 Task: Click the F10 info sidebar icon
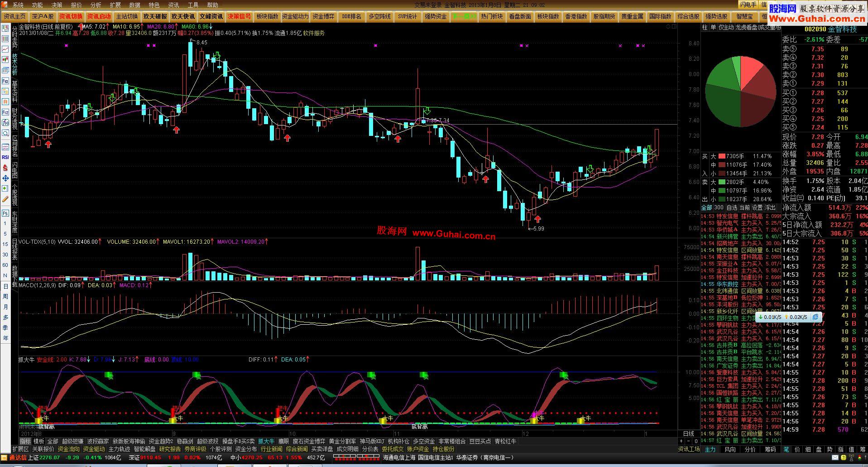5,81
